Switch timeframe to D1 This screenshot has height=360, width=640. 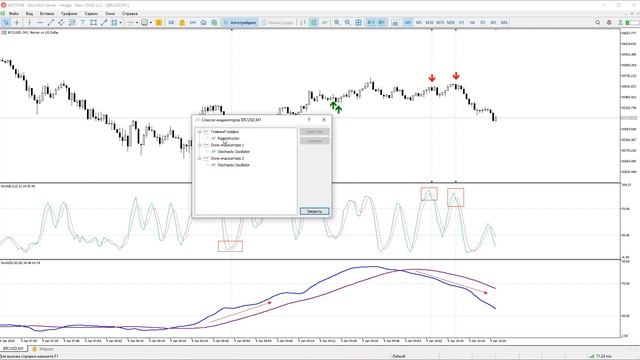482,22
